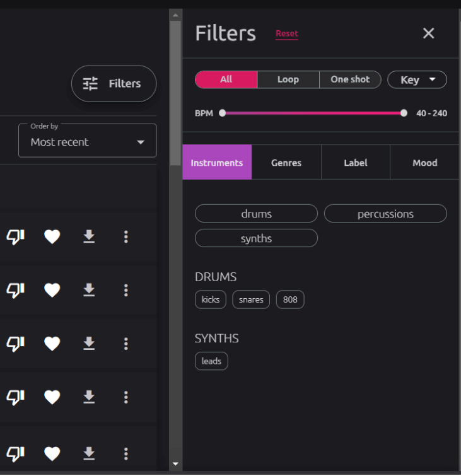Open the second row's three-dot menu

point(125,290)
